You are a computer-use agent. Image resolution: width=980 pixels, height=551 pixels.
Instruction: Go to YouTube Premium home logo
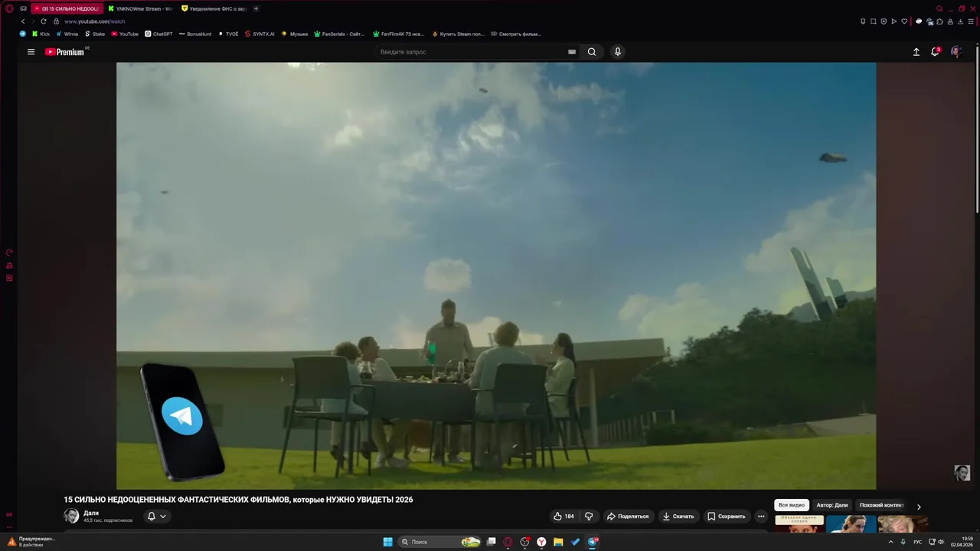click(64, 52)
